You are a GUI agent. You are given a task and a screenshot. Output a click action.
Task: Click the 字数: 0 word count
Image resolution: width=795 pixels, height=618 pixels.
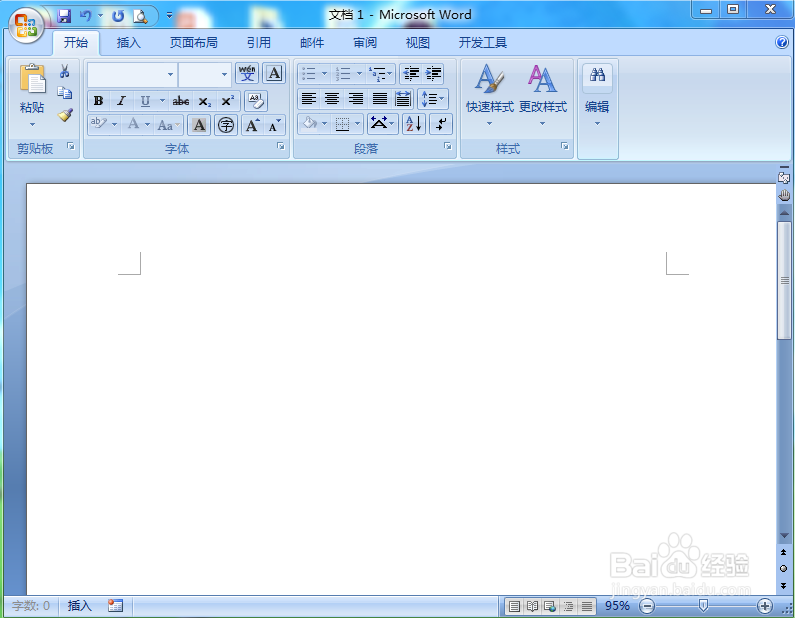pyautogui.click(x=31, y=606)
